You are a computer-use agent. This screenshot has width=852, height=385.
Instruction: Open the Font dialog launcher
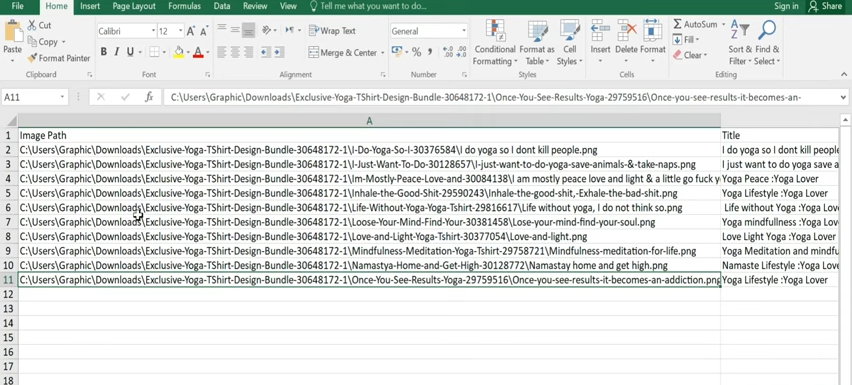(x=208, y=74)
